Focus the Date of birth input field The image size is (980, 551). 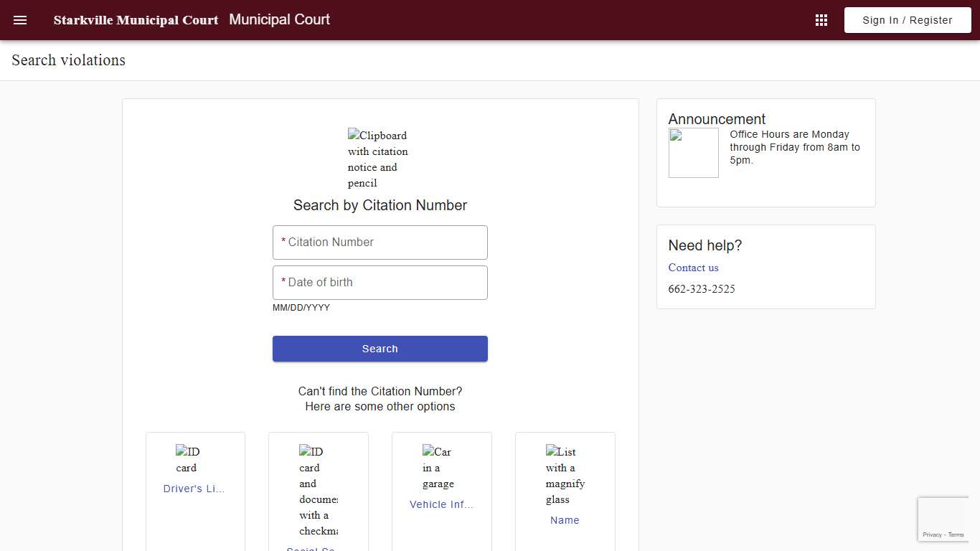point(380,283)
